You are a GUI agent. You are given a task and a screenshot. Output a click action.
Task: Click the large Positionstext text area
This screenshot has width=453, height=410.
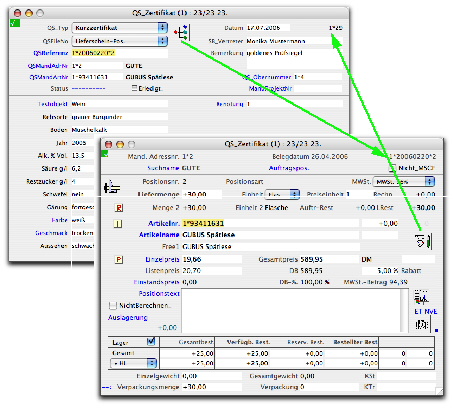click(x=292, y=310)
